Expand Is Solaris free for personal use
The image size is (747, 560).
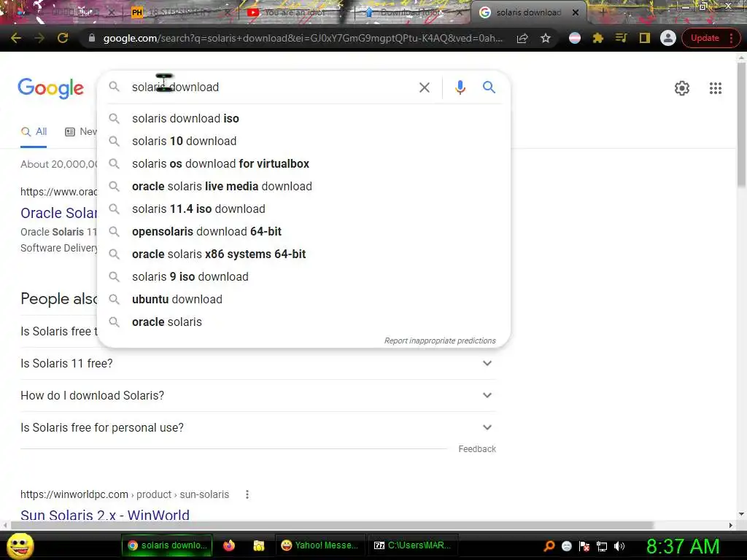tap(258, 427)
